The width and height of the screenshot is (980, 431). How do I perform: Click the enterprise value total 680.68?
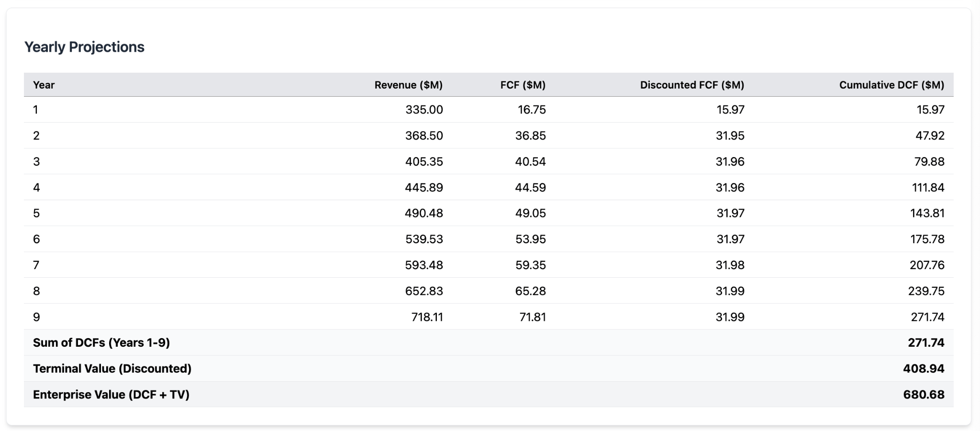point(924,394)
